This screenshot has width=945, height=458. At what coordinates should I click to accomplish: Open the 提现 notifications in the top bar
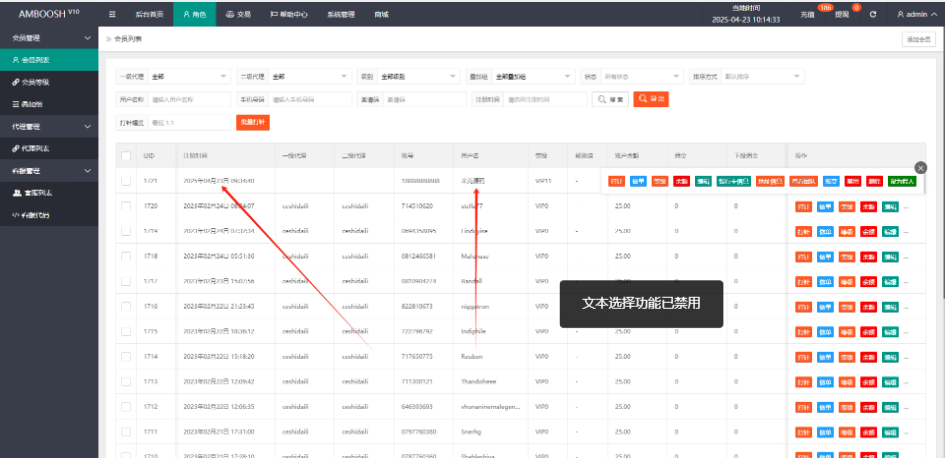(844, 14)
